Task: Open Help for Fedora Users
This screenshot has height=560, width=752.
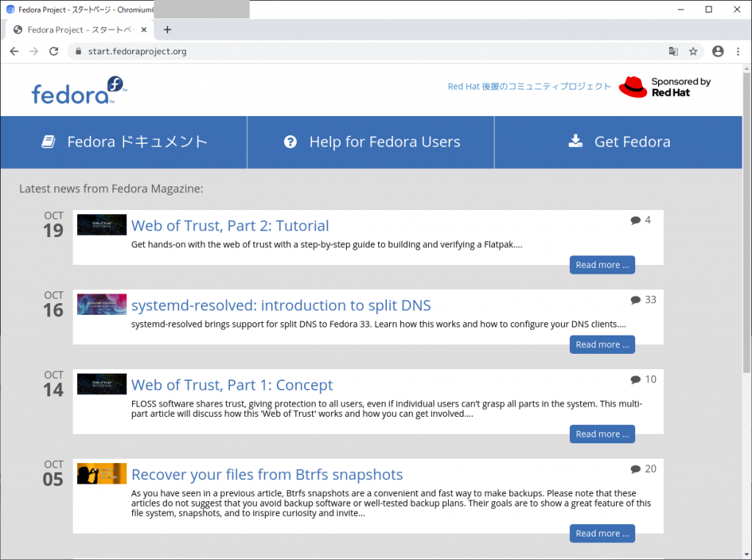Action: coord(371,142)
